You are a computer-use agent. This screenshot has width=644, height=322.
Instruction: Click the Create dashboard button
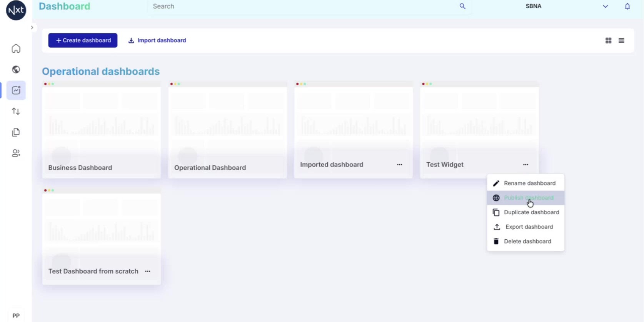(83, 40)
